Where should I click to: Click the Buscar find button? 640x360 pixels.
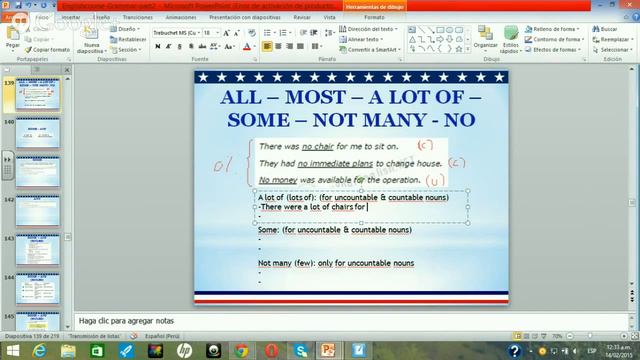tap(604, 29)
